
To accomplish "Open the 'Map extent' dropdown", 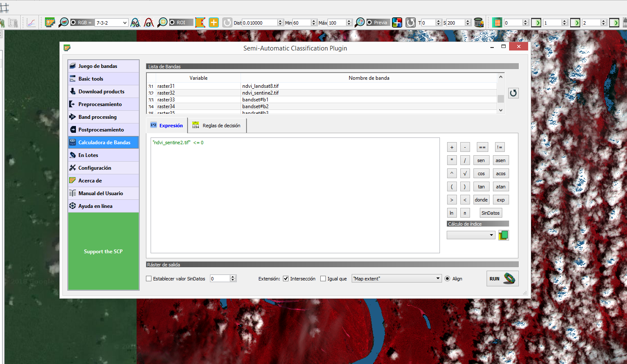I will [x=397, y=278].
